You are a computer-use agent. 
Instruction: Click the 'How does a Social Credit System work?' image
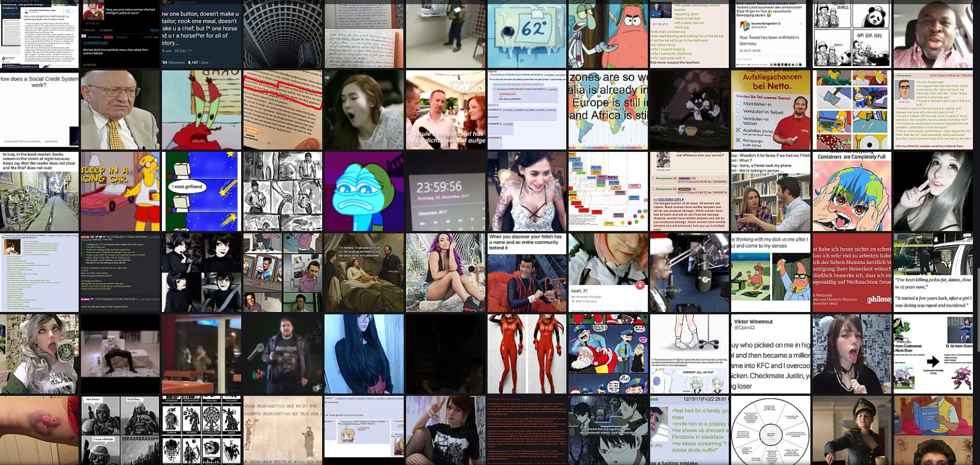39,110
